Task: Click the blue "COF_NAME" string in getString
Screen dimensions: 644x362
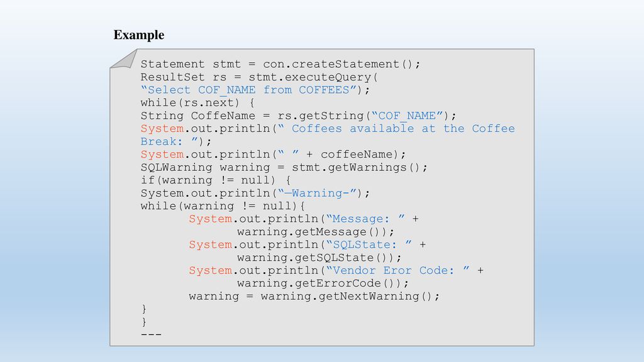Action: point(407,116)
